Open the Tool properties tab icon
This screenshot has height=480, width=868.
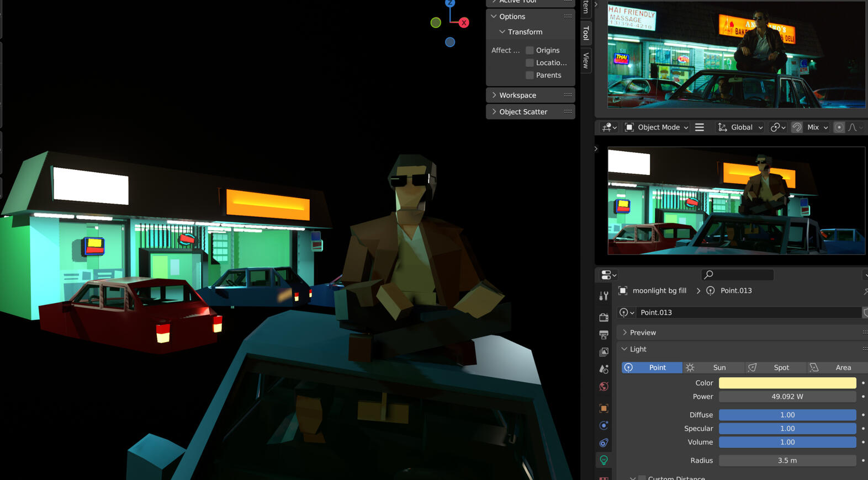pyautogui.click(x=604, y=296)
